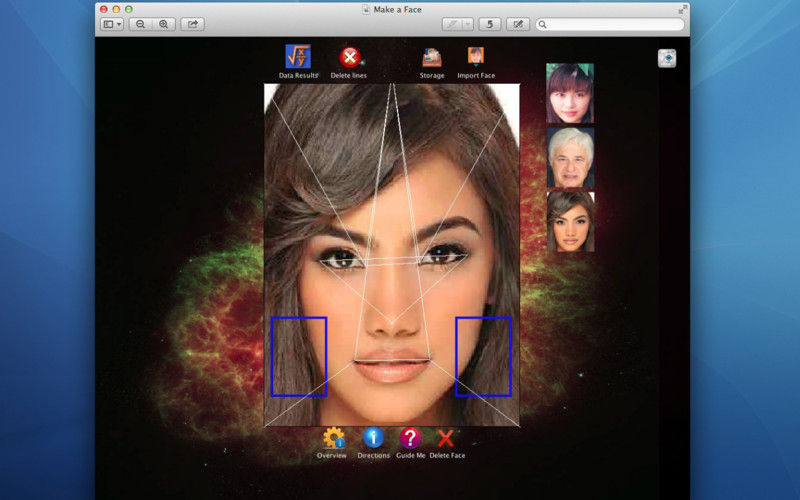This screenshot has height=500, width=800.
Task: Select the white-haired man face thumbnail
Action: [570, 158]
